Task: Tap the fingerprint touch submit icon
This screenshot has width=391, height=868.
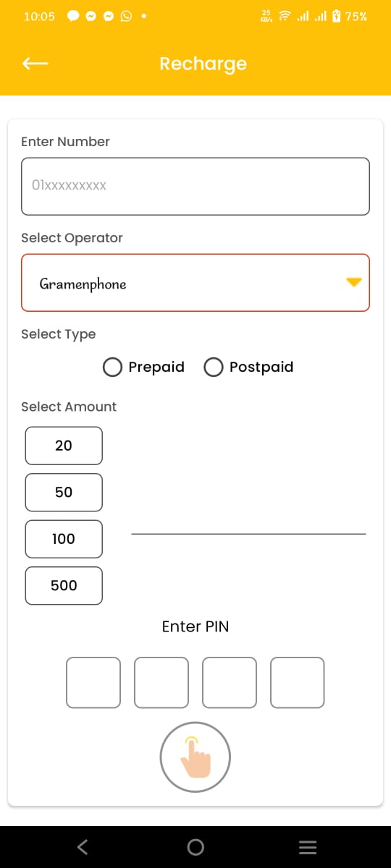Action: [195, 757]
